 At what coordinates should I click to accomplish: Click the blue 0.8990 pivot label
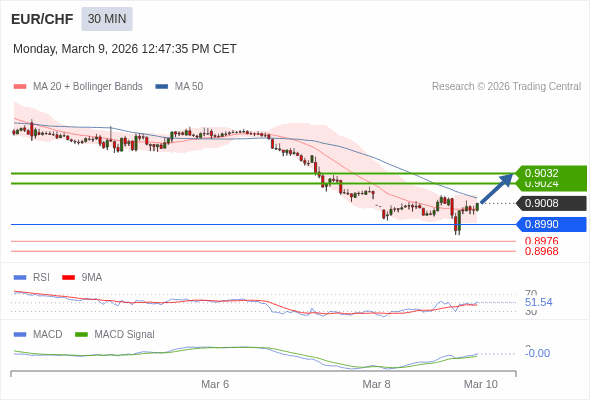(x=550, y=224)
